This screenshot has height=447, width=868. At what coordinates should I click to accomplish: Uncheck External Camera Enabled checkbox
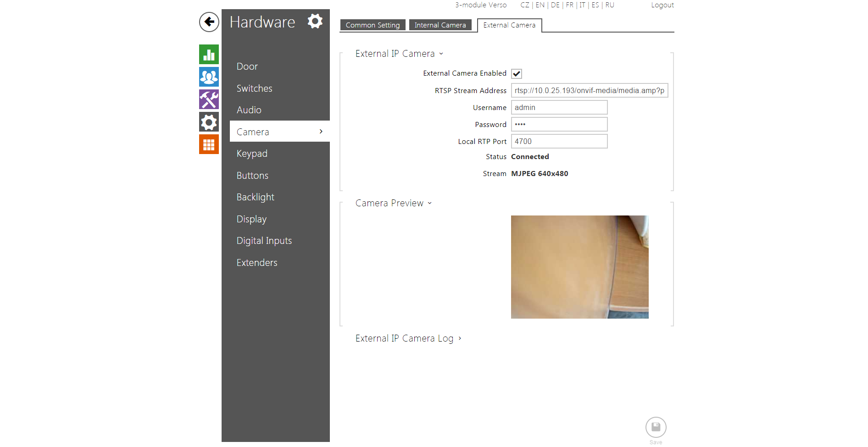coord(517,74)
